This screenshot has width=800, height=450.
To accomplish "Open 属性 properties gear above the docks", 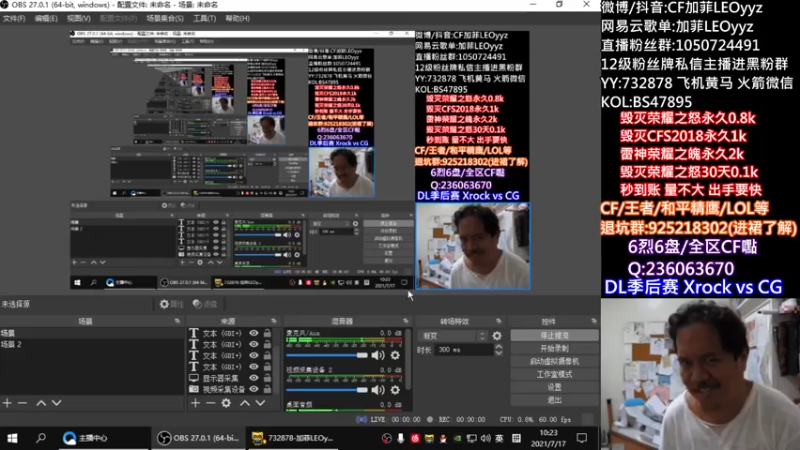I will pyautogui.click(x=171, y=304).
